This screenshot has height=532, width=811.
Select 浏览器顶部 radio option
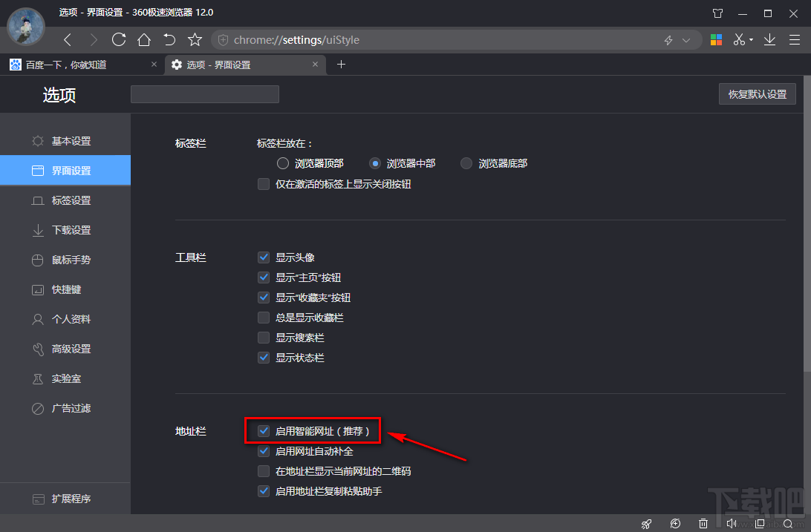click(283, 163)
